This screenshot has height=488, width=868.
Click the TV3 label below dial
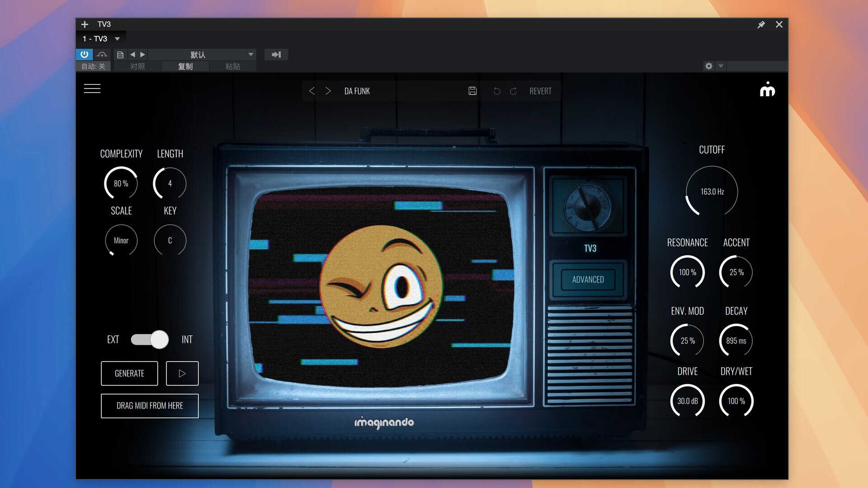point(590,248)
